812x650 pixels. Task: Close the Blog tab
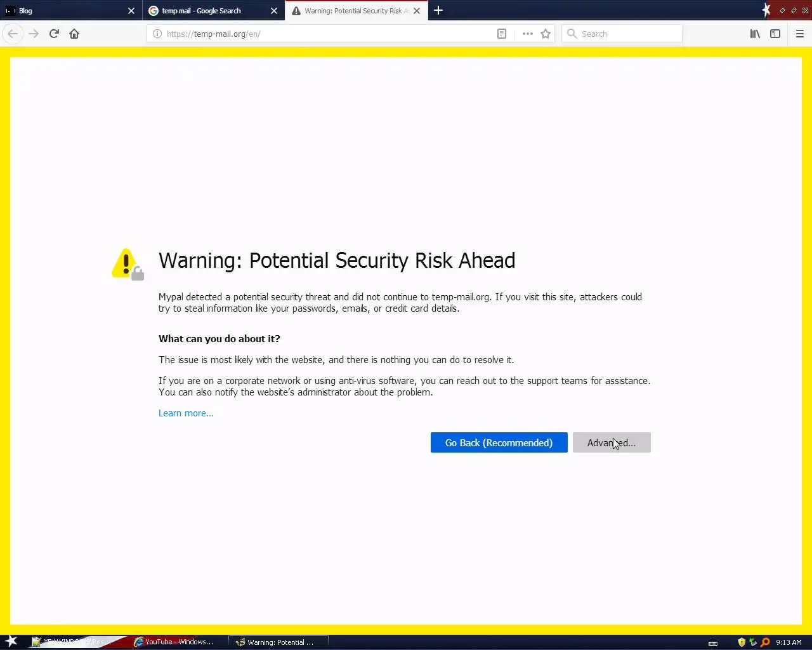click(x=131, y=11)
